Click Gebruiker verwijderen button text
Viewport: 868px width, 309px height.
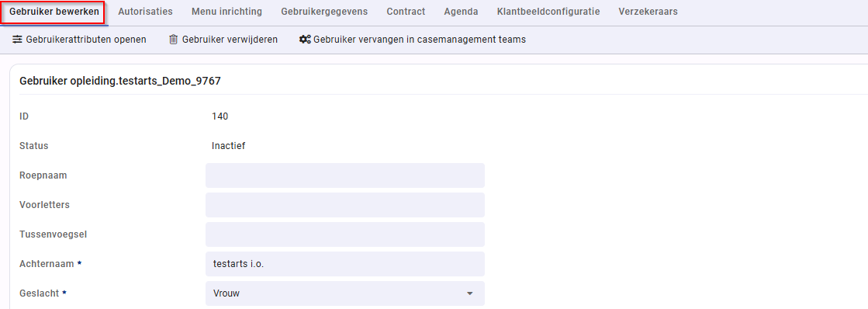[230, 40]
